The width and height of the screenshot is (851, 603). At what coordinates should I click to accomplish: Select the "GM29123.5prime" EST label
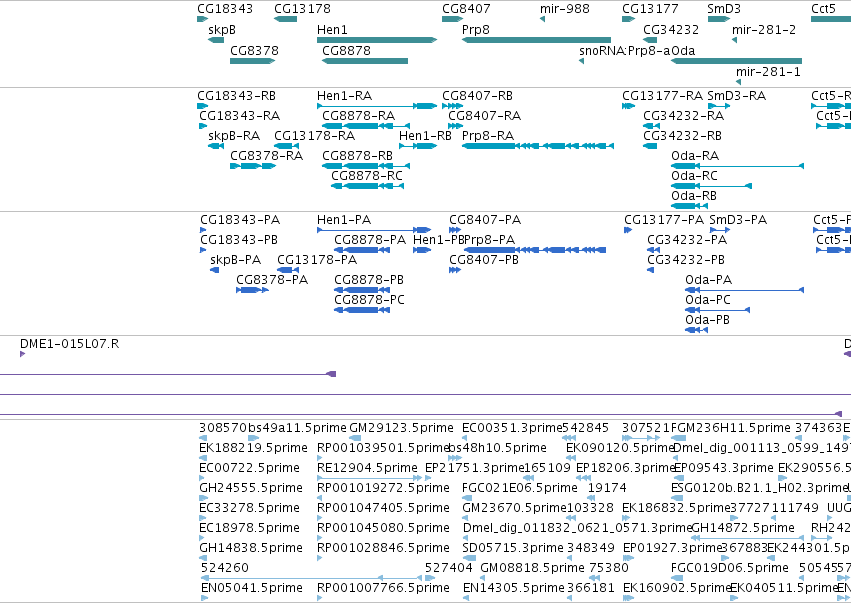tap(401, 428)
